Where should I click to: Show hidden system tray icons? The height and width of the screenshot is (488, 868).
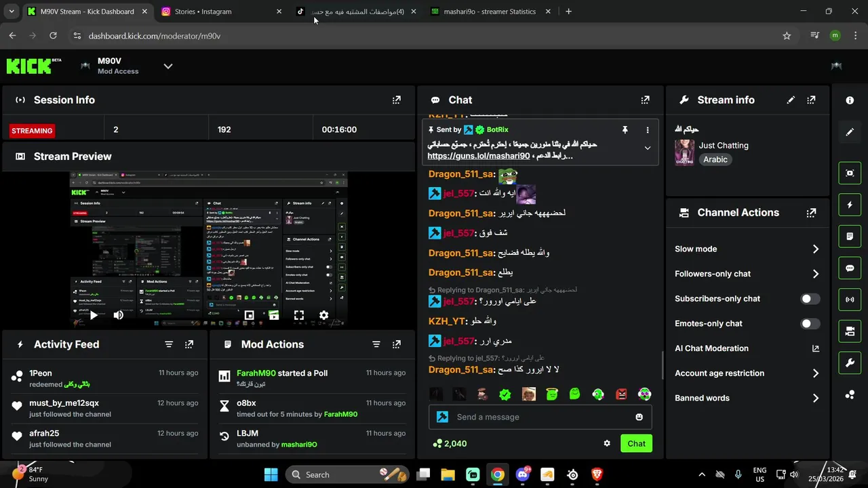[x=702, y=474]
